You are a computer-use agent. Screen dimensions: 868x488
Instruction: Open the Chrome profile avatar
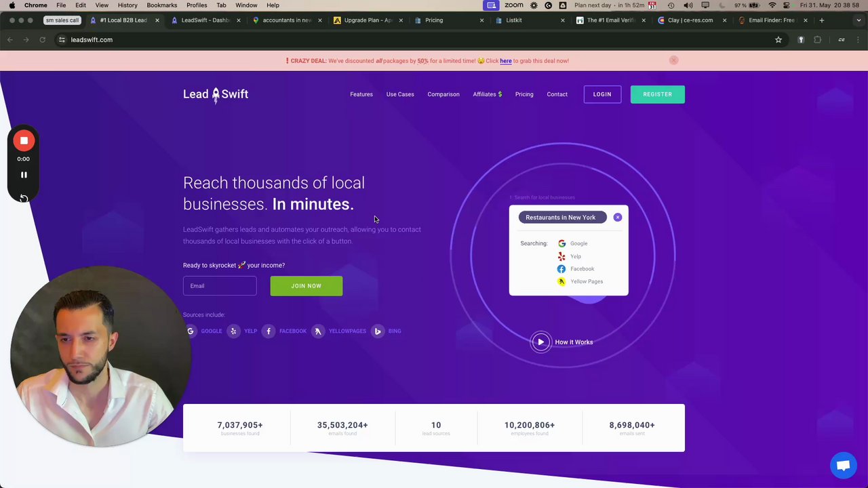(x=842, y=39)
